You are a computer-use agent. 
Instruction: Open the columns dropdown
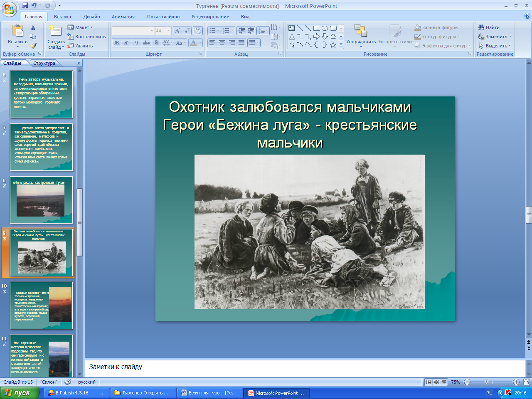point(254,43)
